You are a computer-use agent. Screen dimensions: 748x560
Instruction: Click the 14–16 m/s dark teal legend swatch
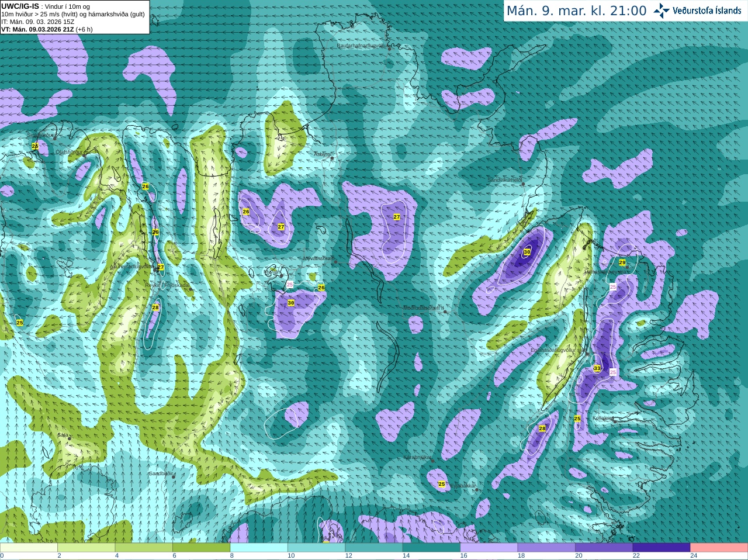tap(431, 547)
